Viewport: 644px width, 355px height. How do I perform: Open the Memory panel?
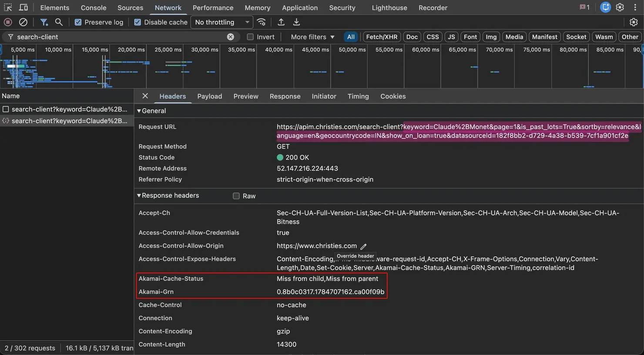258,8
